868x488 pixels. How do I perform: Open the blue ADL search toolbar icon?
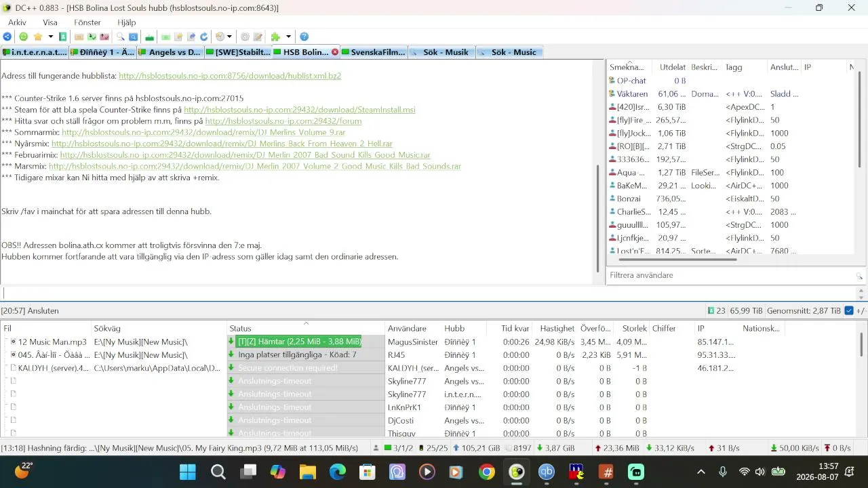pos(134,37)
